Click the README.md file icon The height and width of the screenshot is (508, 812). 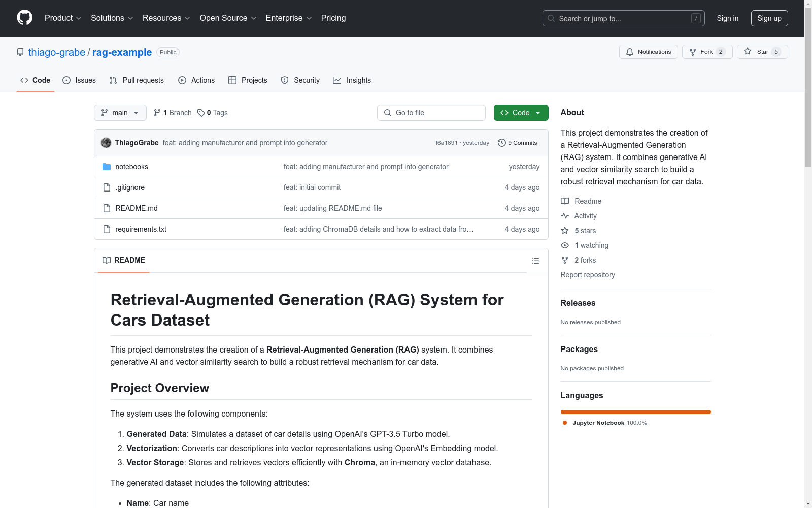pos(107,208)
